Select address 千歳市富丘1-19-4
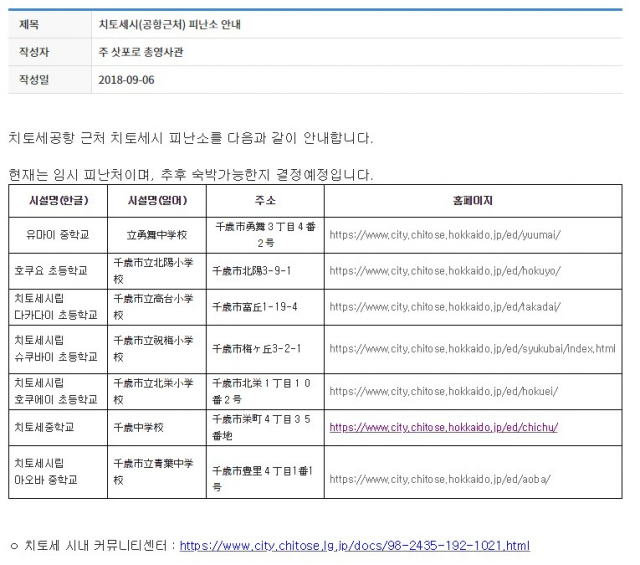The image size is (640, 565). click(255, 307)
